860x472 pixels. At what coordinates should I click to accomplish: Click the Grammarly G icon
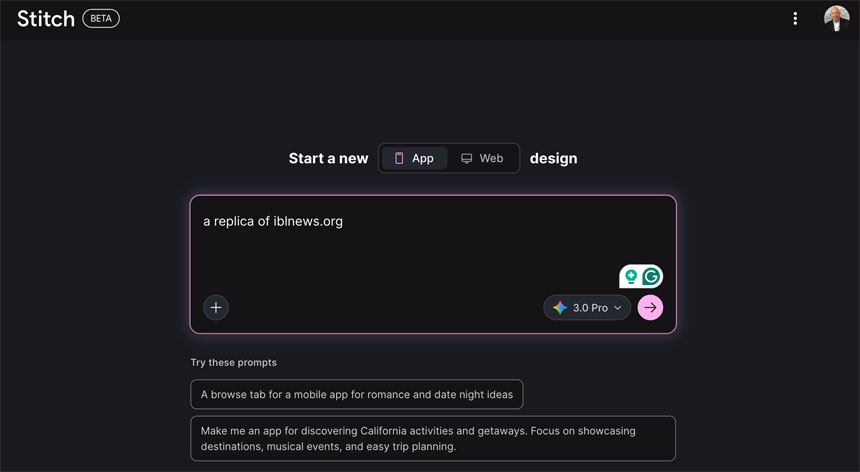tap(651, 277)
